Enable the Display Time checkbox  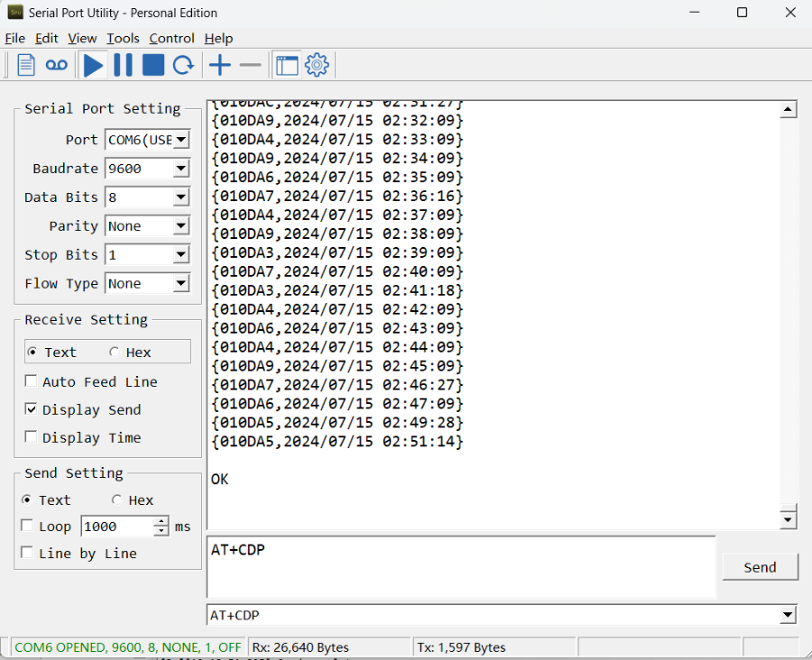click(31, 437)
